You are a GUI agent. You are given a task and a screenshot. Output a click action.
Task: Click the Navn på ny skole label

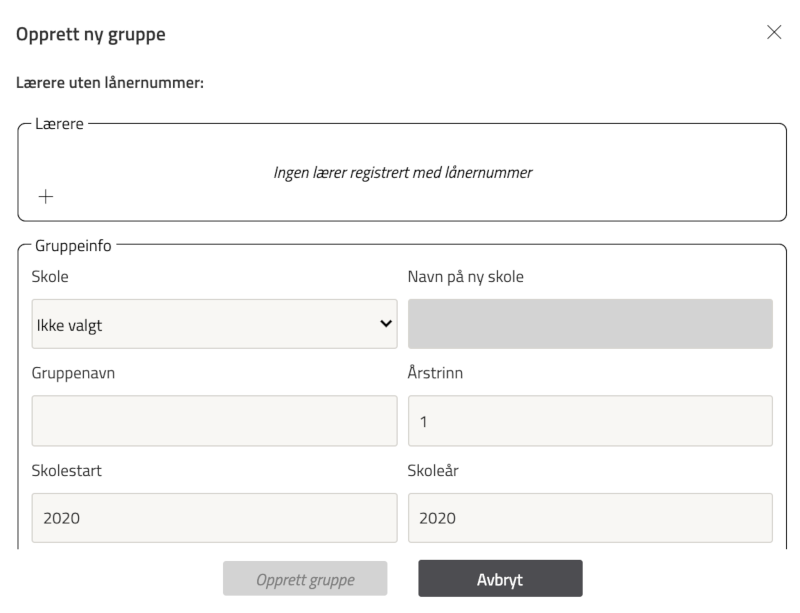point(465,277)
